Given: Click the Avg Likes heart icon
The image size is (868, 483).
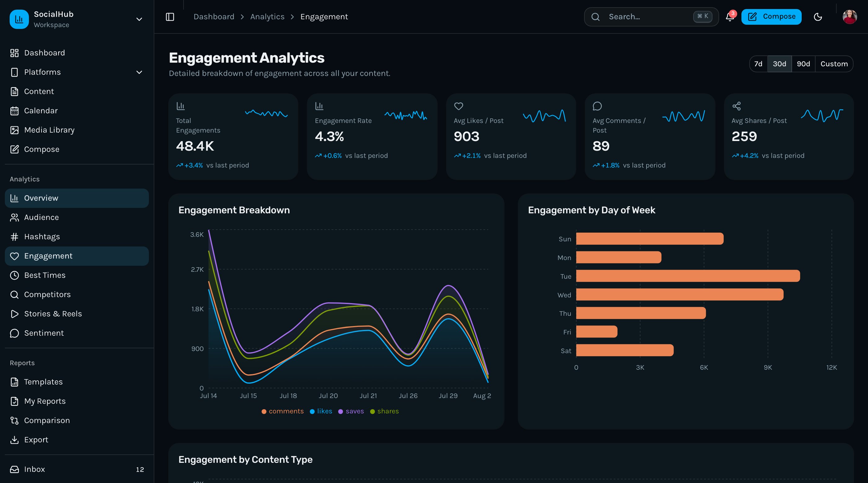Looking at the screenshot, I should pos(458,106).
